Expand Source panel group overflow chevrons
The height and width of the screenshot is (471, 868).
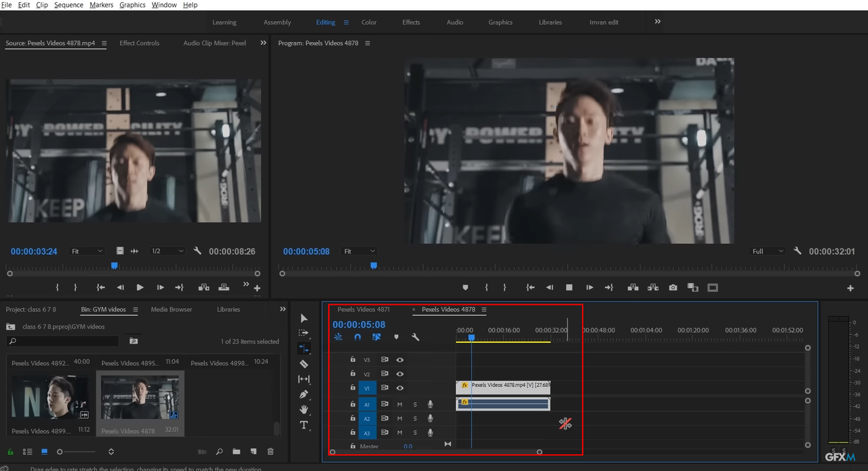coord(263,43)
